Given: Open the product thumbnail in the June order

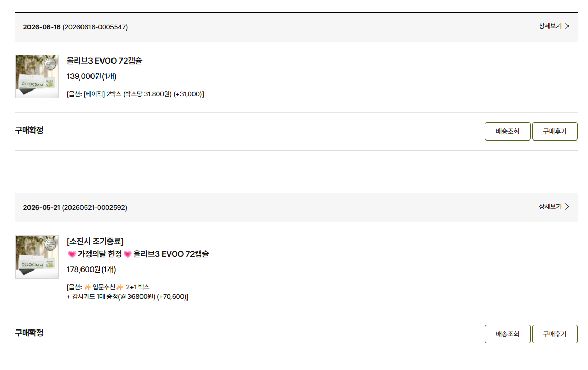Looking at the screenshot, I should (x=37, y=76).
